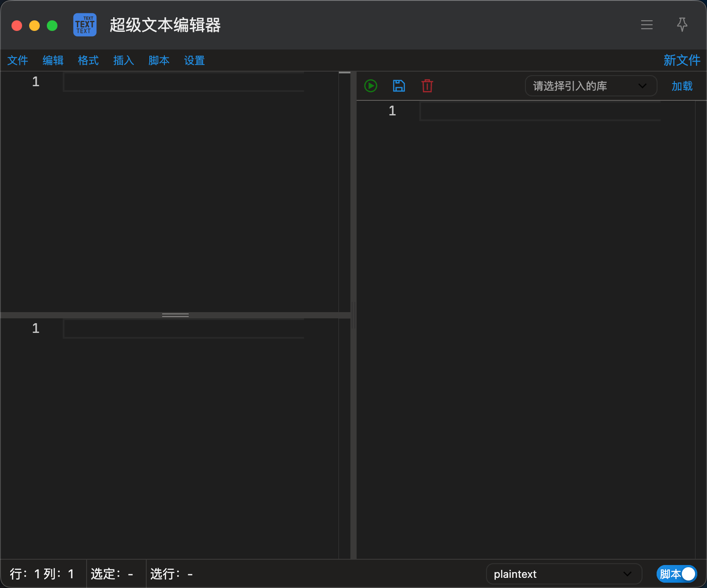The image size is (707, 588).
Task: Click line 1 of the script editor
Action: [540, 111]
